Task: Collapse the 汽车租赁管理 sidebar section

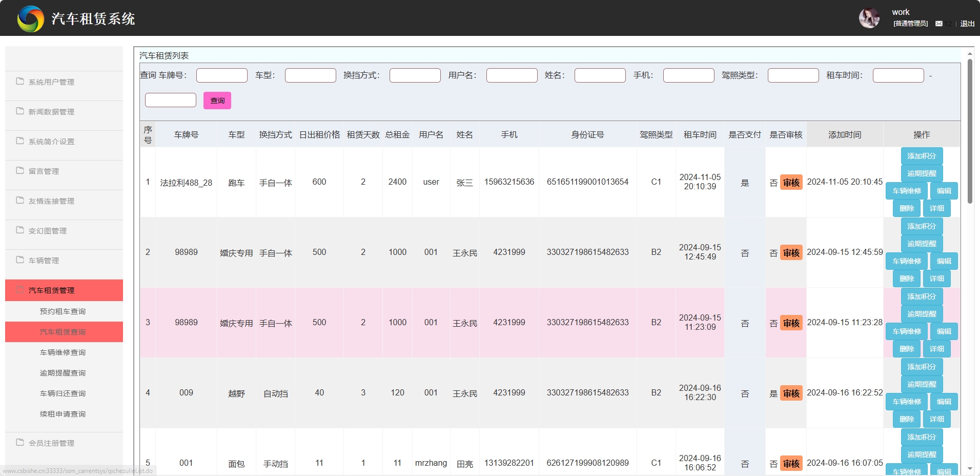Action: [x=51, y=290]
